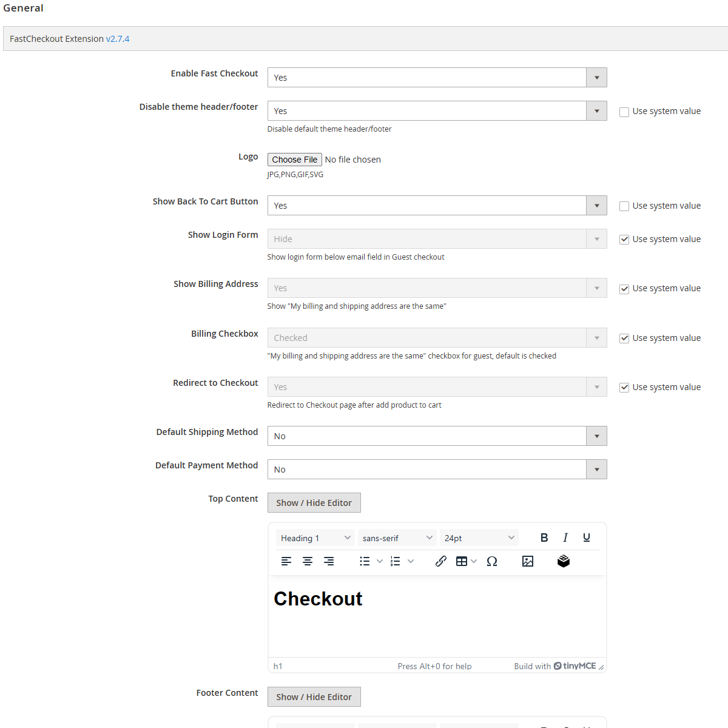
Task: Uncheck system value for Redirect to Checkout
Action: pos(624,388)
